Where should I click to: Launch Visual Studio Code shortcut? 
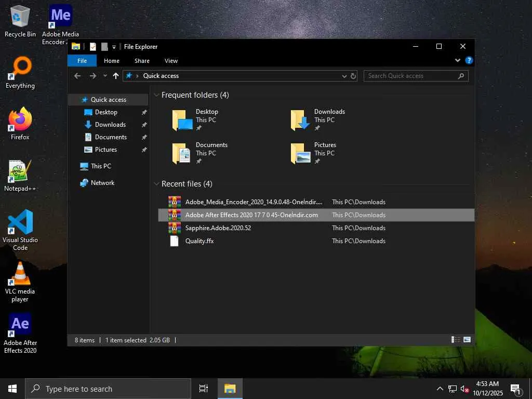click(x=20, y=230)
